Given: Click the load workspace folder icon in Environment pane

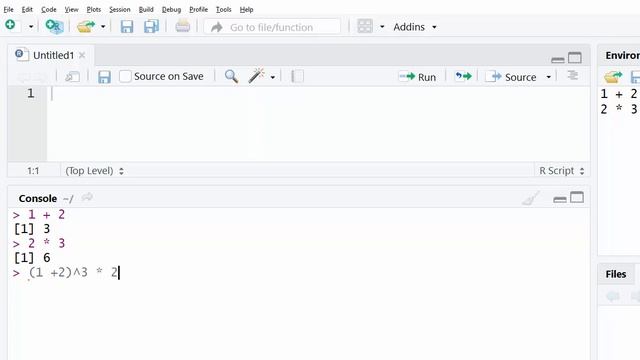Looking at the screenshot, I should [x=613, y=76].
